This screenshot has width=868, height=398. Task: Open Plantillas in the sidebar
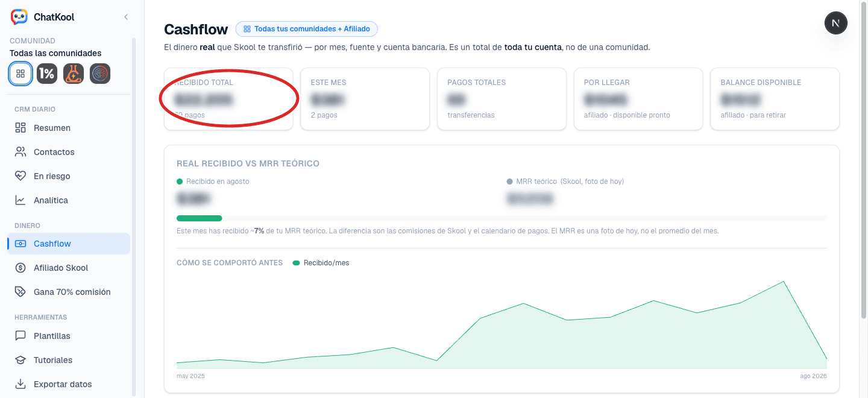coord(69,336)
